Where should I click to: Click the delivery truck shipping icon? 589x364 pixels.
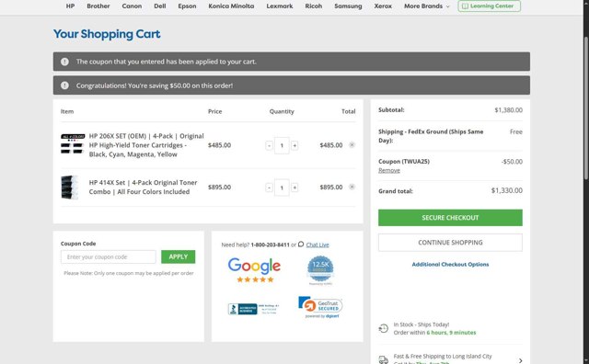coord(383,359)
